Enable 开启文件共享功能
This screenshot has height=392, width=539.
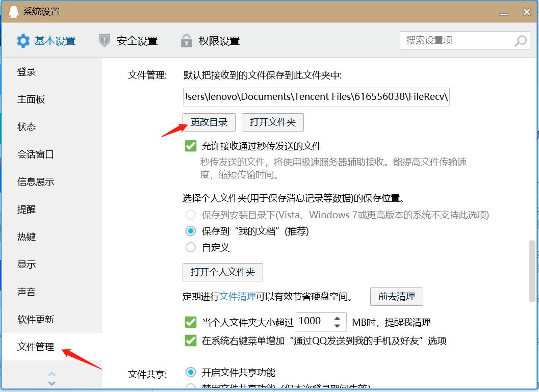[190, 372]
